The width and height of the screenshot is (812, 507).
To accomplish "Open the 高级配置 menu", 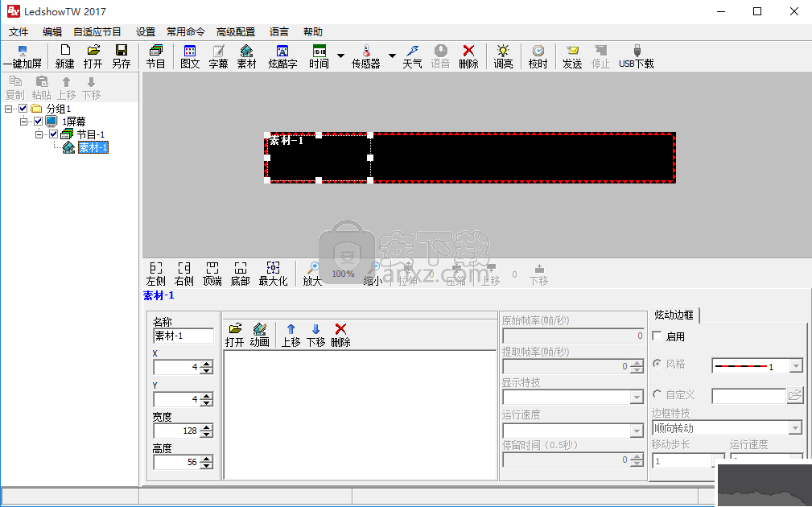I will (x=236, y=32).
